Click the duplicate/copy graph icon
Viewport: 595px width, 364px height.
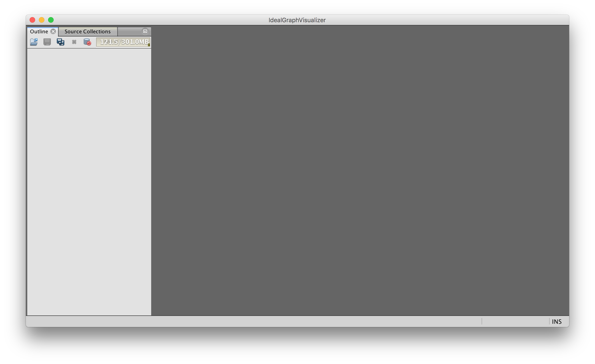tap(61, 41)
